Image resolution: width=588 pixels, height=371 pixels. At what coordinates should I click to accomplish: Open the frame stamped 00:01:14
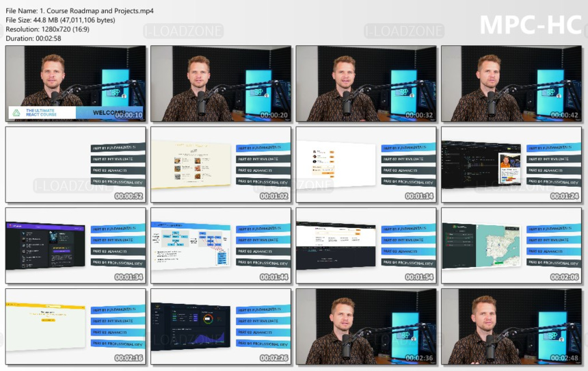pos(366,164)
